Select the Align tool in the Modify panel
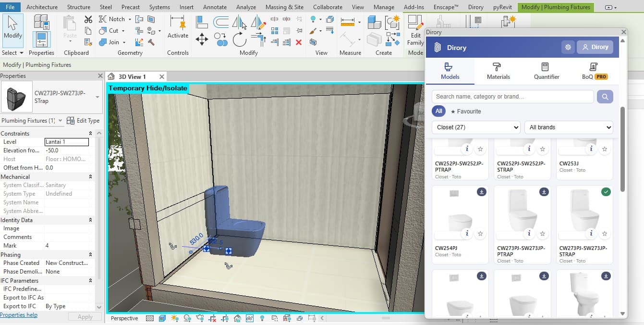Viewport: 644px width, 325px height. [202, 22]
